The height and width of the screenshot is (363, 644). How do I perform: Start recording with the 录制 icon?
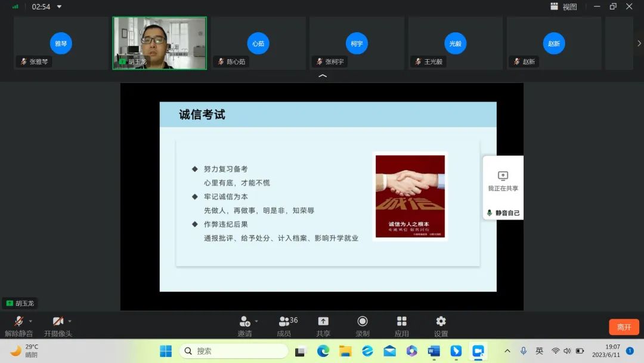[x=363, y=322]
